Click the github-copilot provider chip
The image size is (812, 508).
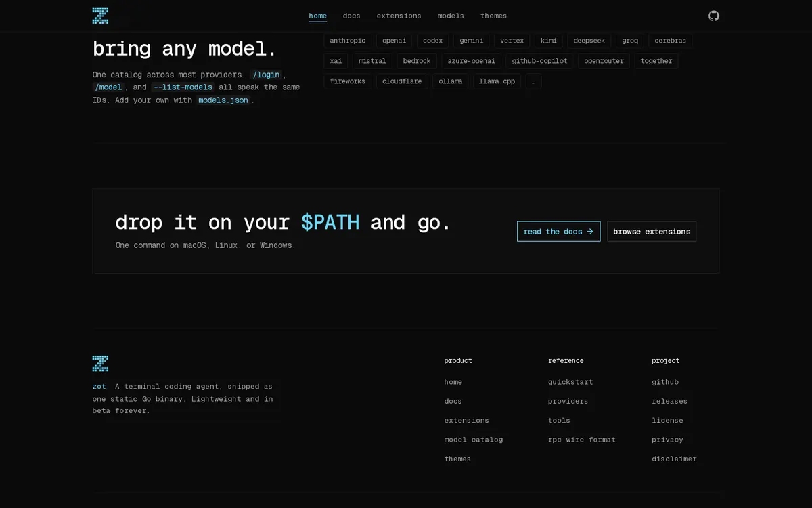coord(540,61)
